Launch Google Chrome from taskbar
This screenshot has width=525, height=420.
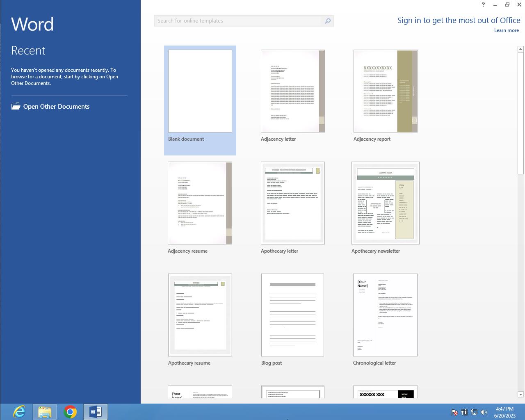70,411
